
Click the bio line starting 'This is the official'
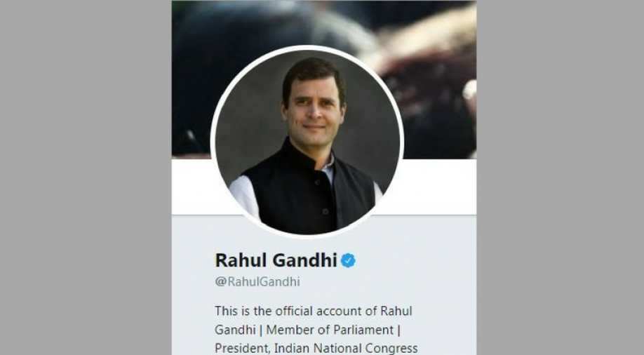pyautogui.click(x=314, y=311)
